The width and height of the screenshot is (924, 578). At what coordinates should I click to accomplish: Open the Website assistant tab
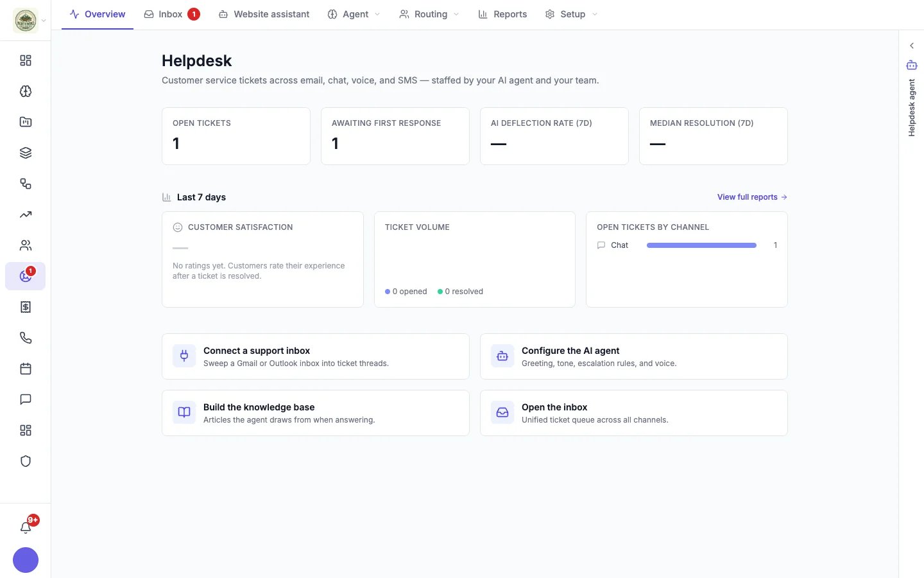tap(264, 14)
